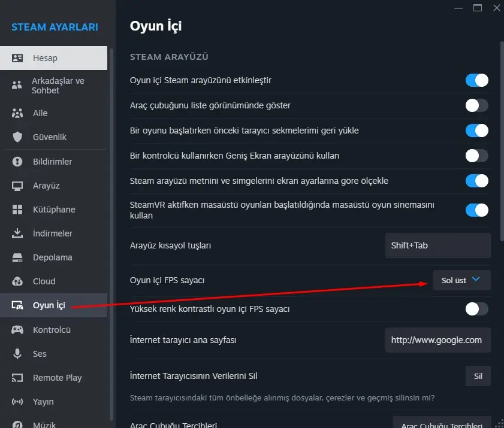Screen dimensions: 504x428
Task: Edit the http://www.google.com homepage field
Action: (437, 340)
